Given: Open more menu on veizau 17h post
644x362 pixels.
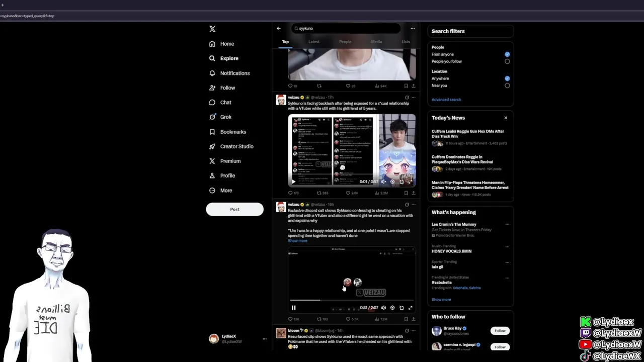Looking at the screenshot, I should click(x=414, y=98).
